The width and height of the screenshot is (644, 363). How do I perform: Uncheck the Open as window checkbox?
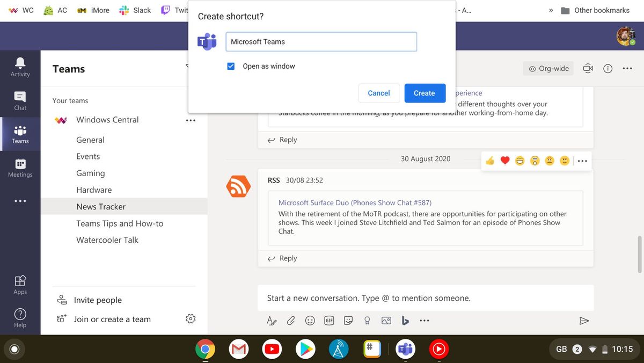[231, 66]
